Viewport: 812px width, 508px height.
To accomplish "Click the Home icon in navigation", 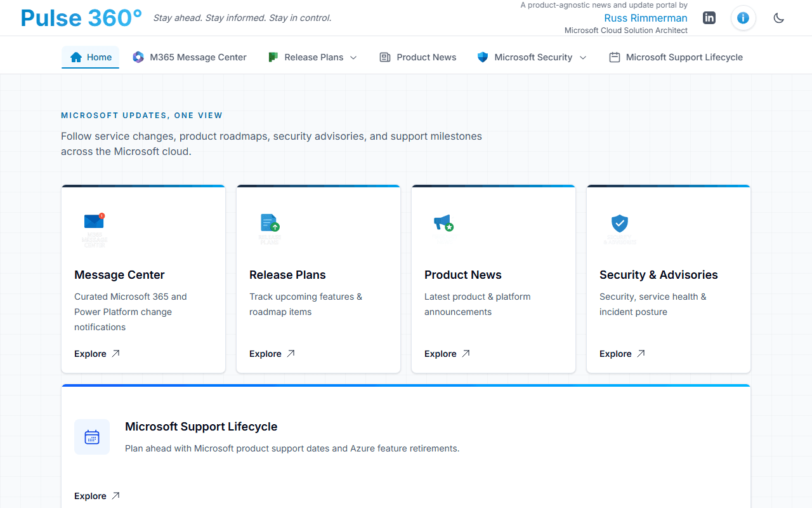I will point(76,57).
